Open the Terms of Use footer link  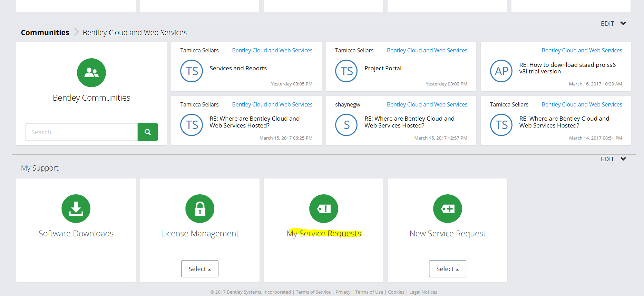369,292
